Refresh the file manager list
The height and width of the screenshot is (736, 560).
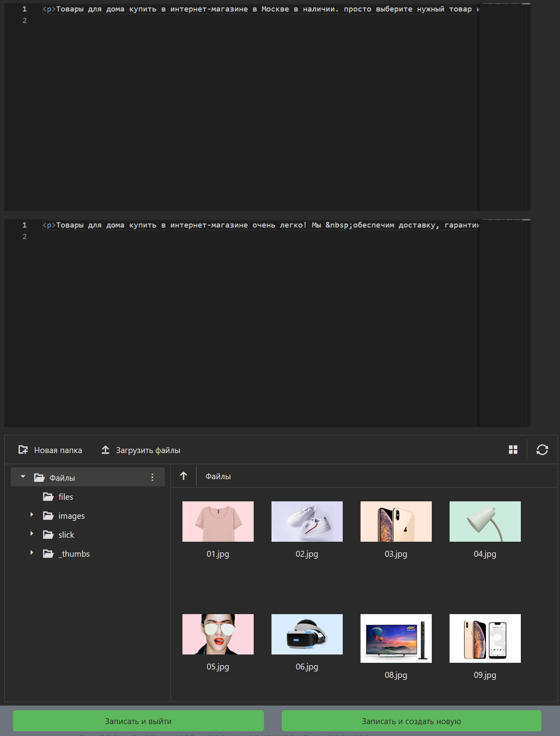(542, 450)
